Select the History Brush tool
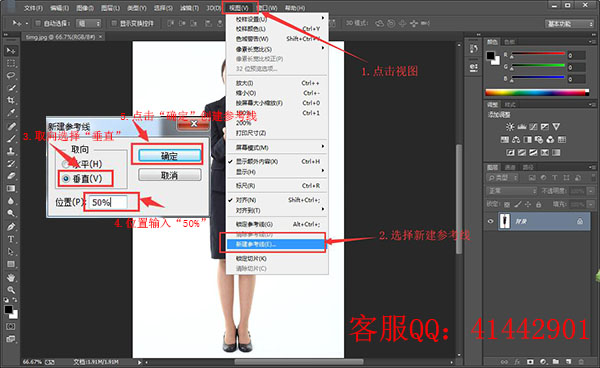This screenshot has height=368, width=600. pos(11,163)
